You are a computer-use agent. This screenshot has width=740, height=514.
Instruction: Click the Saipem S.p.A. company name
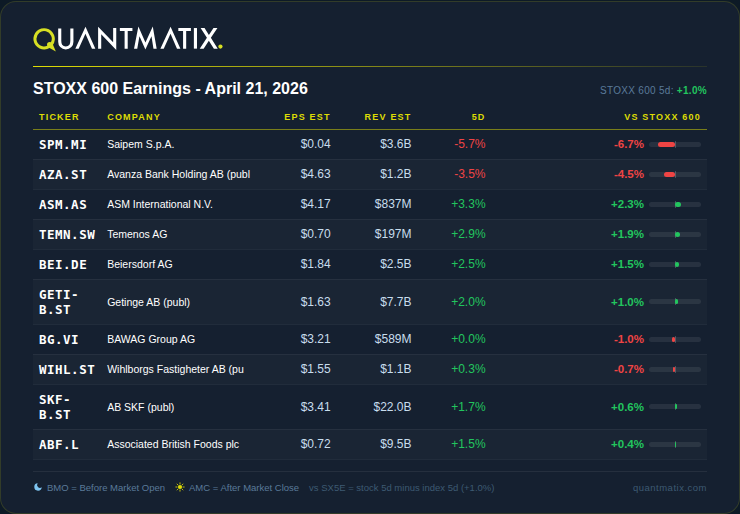coord(141,144)
